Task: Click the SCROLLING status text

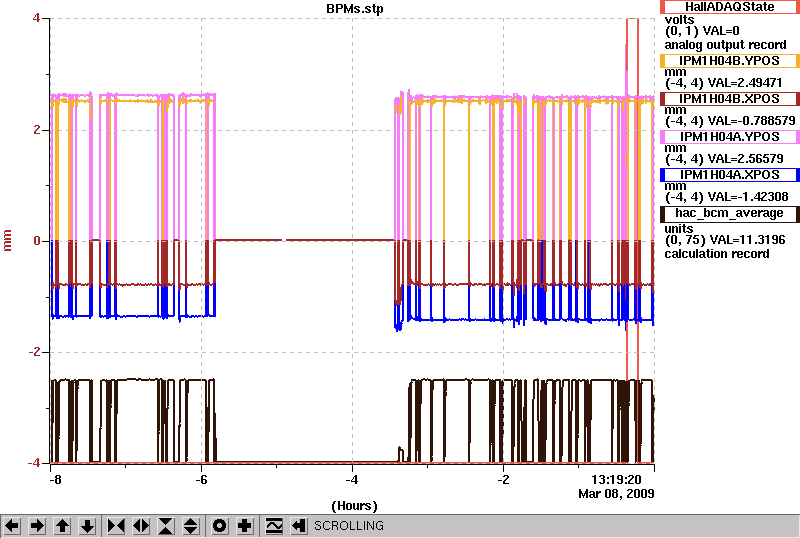Action: pos(348,526)
